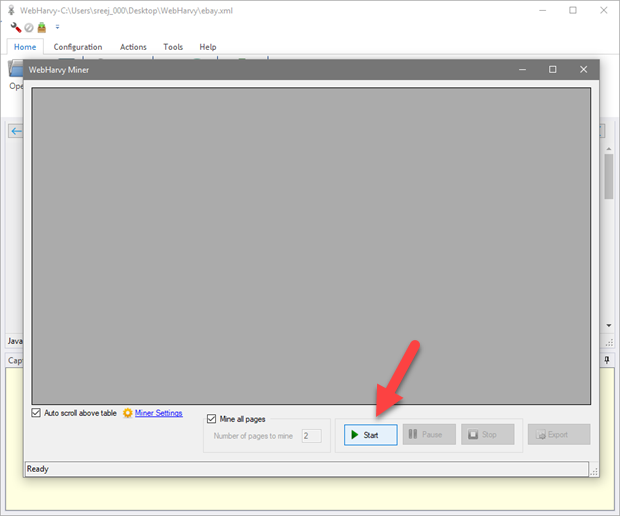Viewport: 620px width, 516px height.
Task: Open the Actions menu tab
Action: (133, 47)
